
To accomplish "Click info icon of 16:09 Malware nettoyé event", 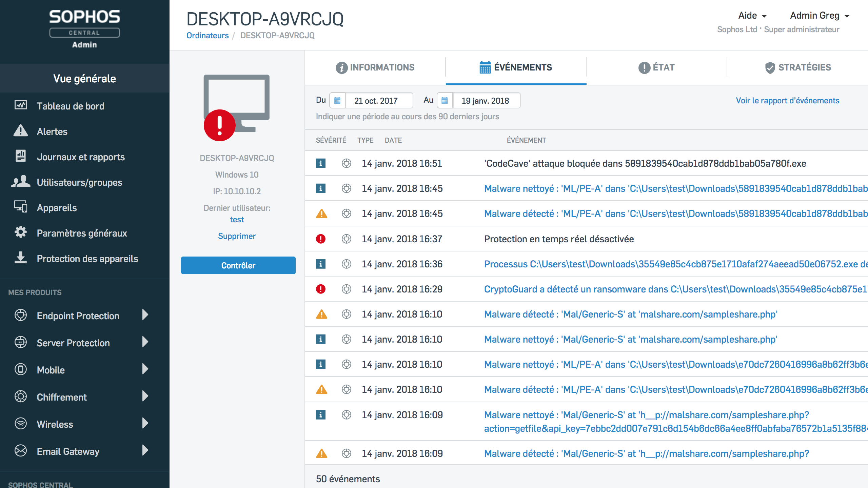I will pyautogui.click(x=321, y=415).
